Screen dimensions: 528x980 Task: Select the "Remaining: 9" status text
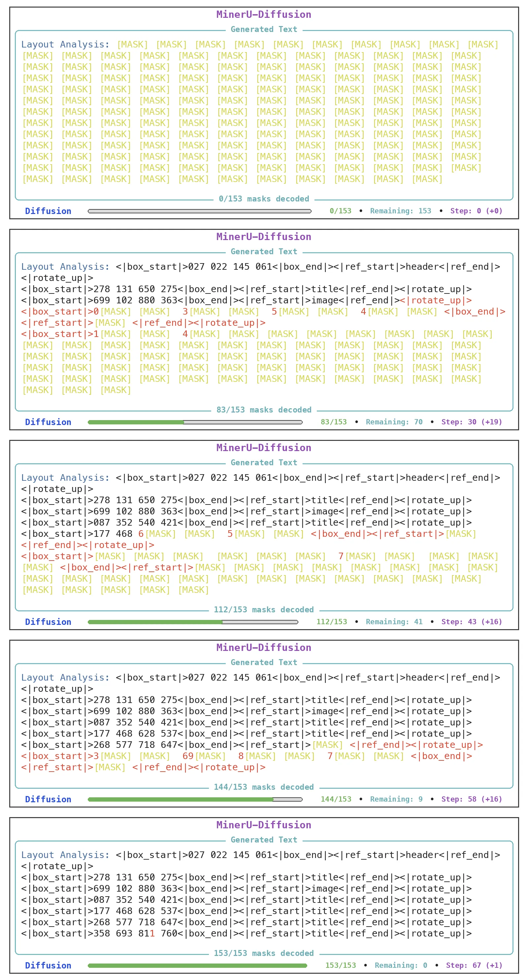point(396,799)
